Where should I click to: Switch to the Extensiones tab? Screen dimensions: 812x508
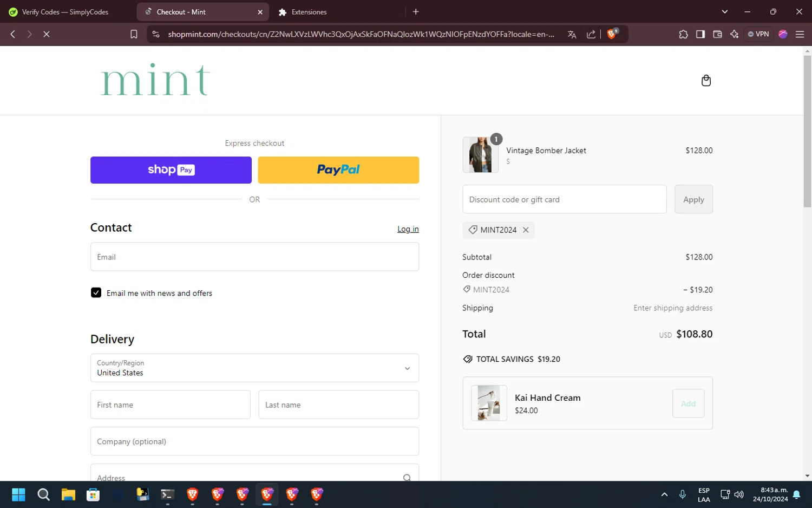tap(309, 12)
